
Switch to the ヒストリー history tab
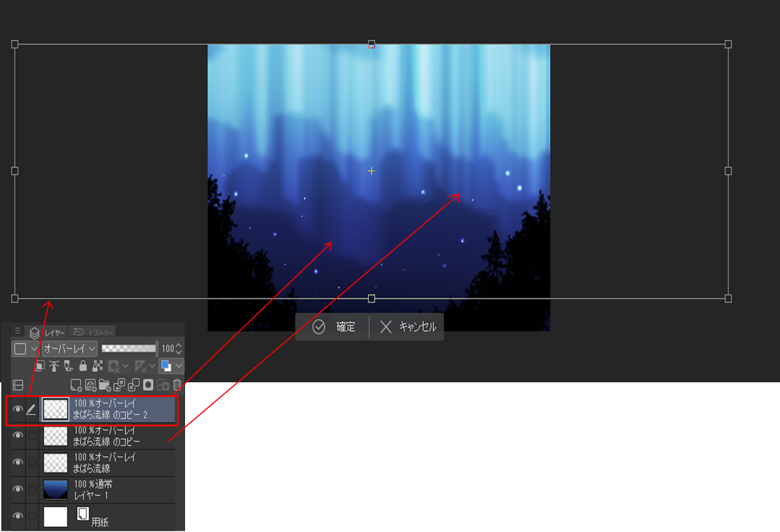tap(94, 332)
